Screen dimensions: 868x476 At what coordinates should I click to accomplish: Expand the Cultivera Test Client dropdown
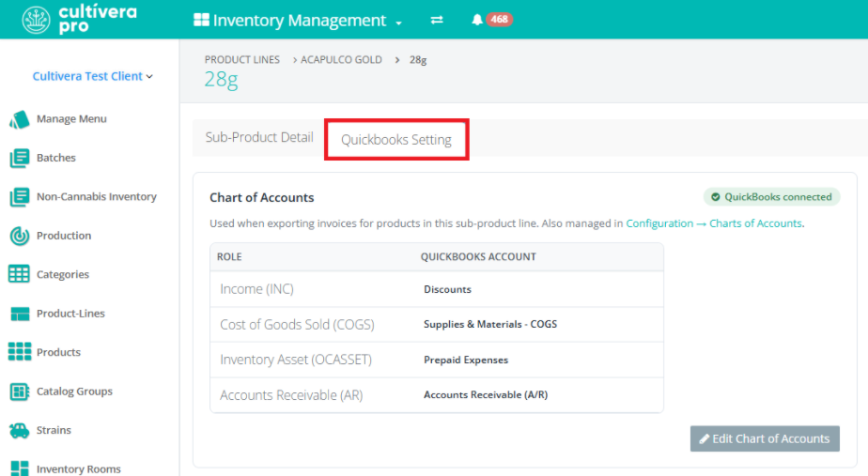pyautogui.click(x=92, y=76)
